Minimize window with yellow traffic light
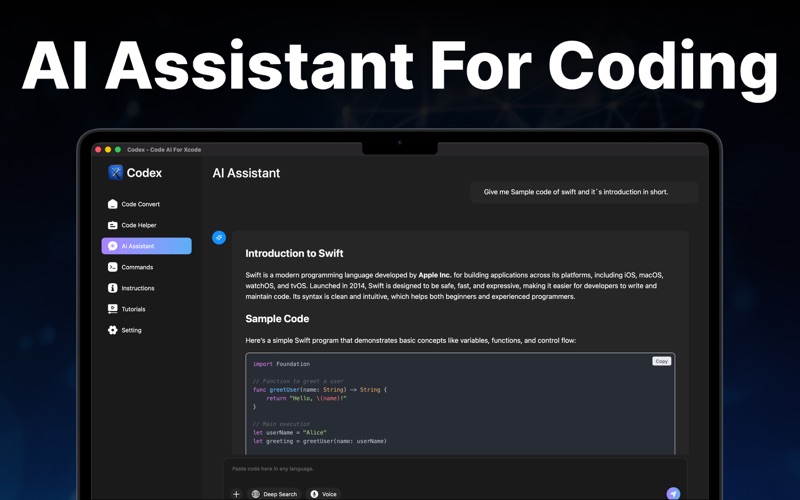 [108, 149]
